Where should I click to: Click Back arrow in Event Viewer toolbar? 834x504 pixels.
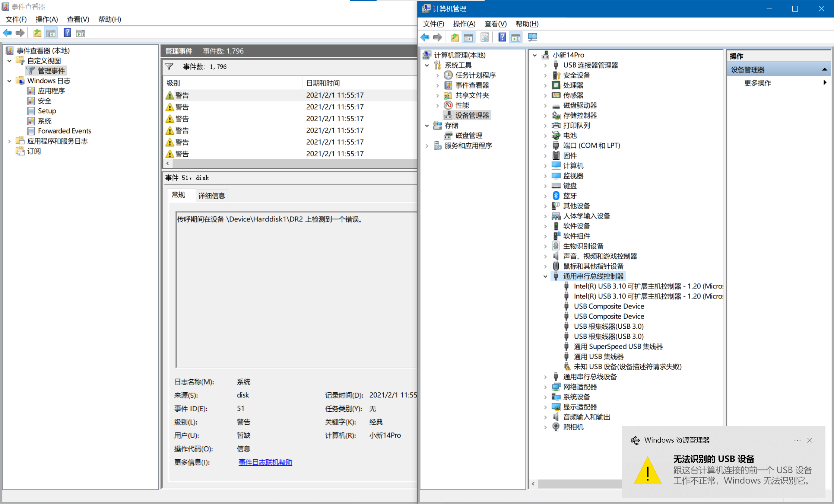tap(7, 33)
